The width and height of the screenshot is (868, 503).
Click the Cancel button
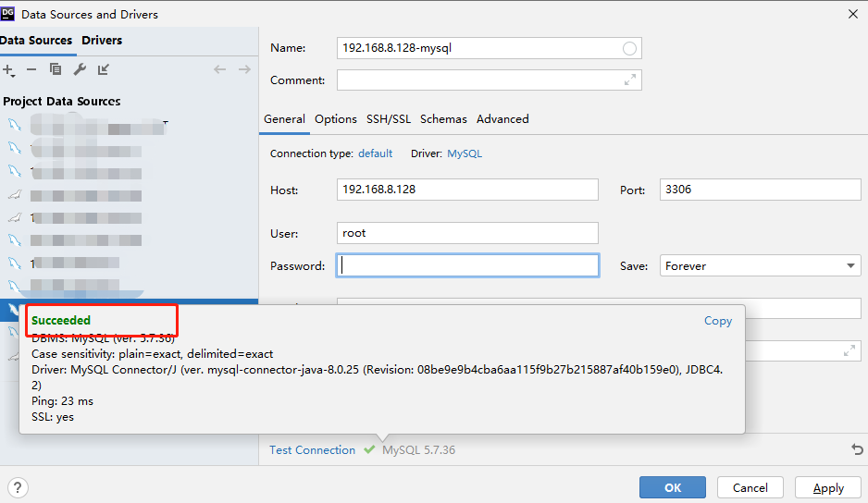(x=750, y=487)
